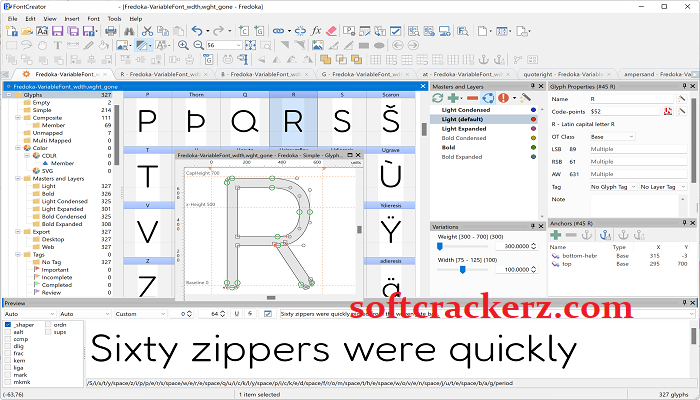
Task: Open the OT Class Base dropdown
Action: [612, 137]
